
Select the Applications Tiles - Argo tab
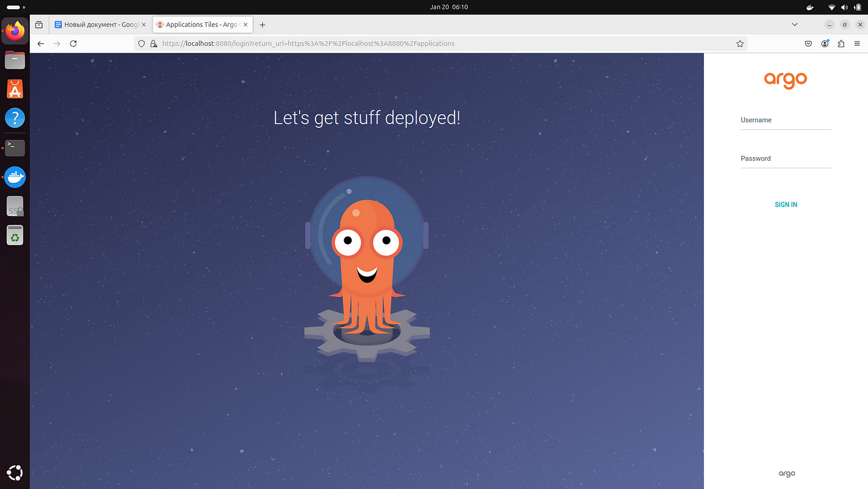pyautogui.click(x=201, y=25)
